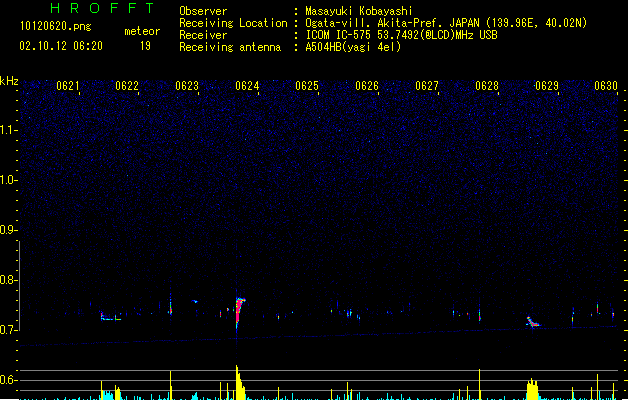The width and height of the screenshot is (629, 400).
Task: Click the 0621 time marker
Action: point(67,86)
